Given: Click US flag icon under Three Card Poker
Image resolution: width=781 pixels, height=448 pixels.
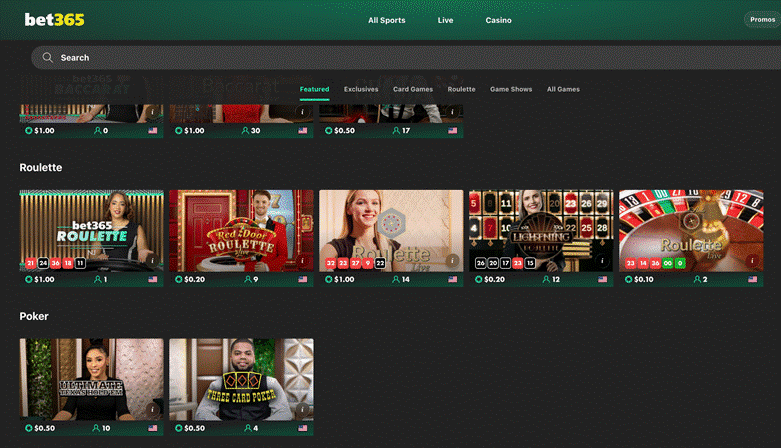Looking at the screenshot, I should point(303,428).
